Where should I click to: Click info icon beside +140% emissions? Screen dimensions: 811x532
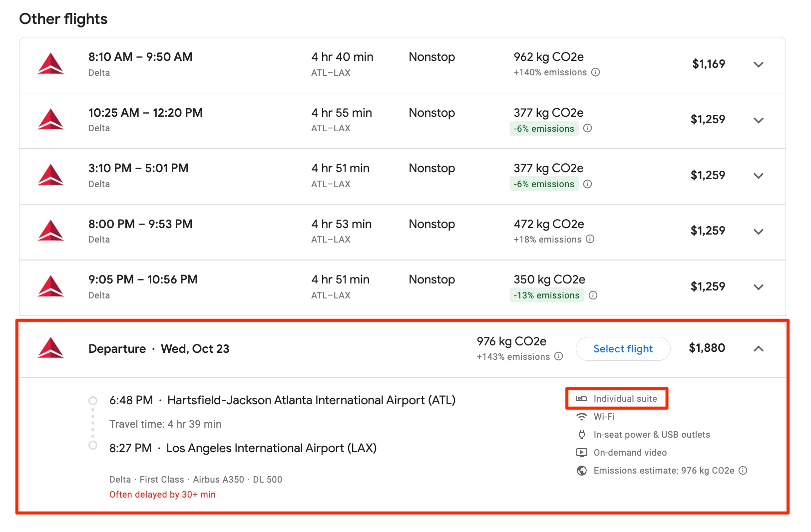(x=595, y=72)
